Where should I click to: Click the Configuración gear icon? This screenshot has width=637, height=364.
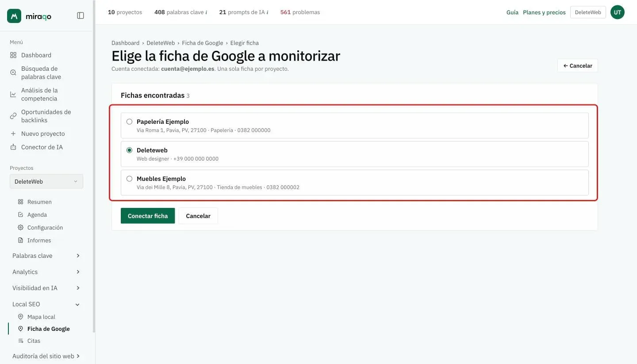coord(20,228)
